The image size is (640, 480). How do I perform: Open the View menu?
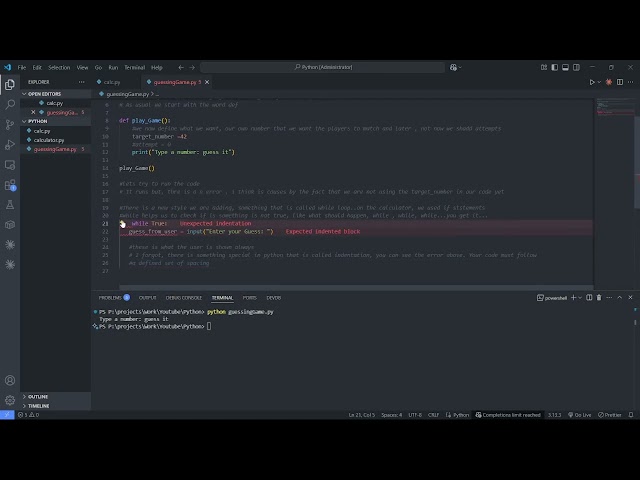82,67
